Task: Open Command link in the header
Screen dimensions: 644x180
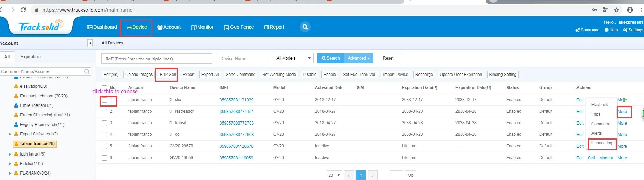Action: pos(587,30)
